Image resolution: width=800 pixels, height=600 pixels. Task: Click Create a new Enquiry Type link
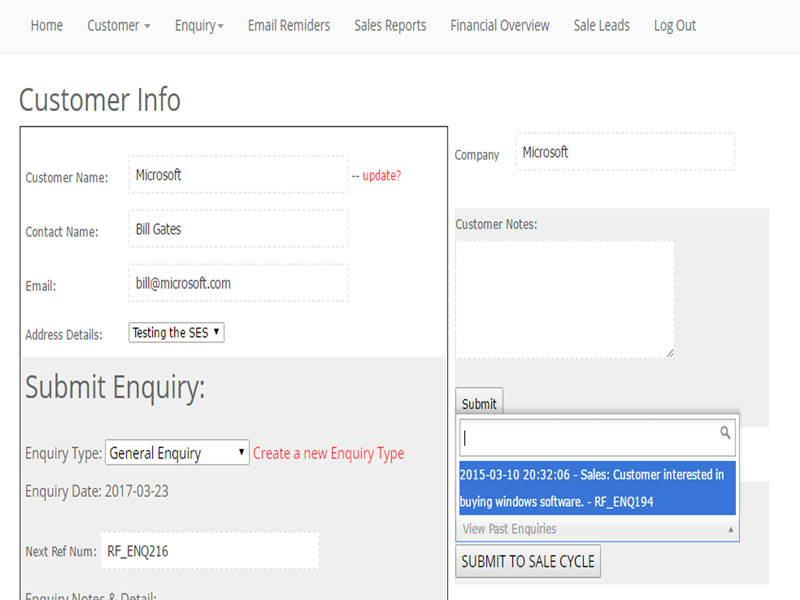pos(329,453)
